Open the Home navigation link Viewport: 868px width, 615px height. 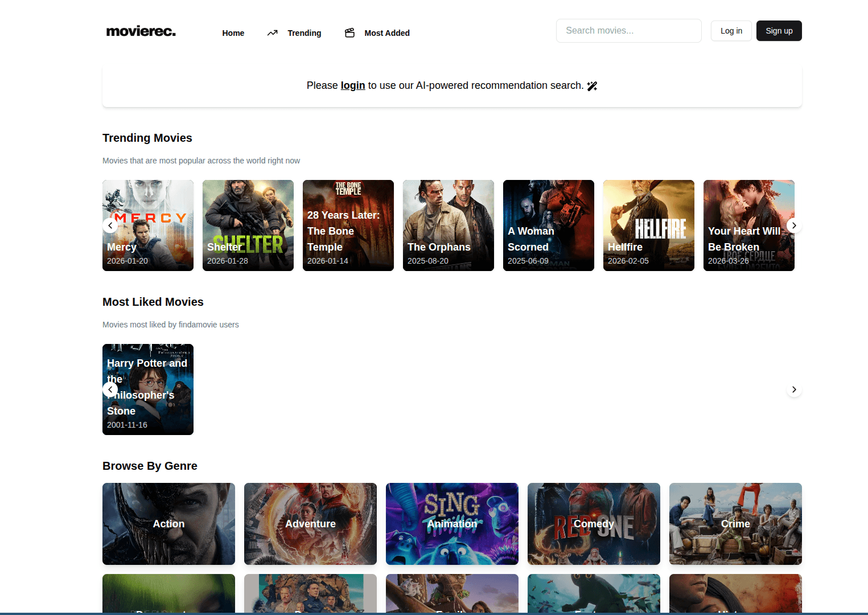[233, 32]
